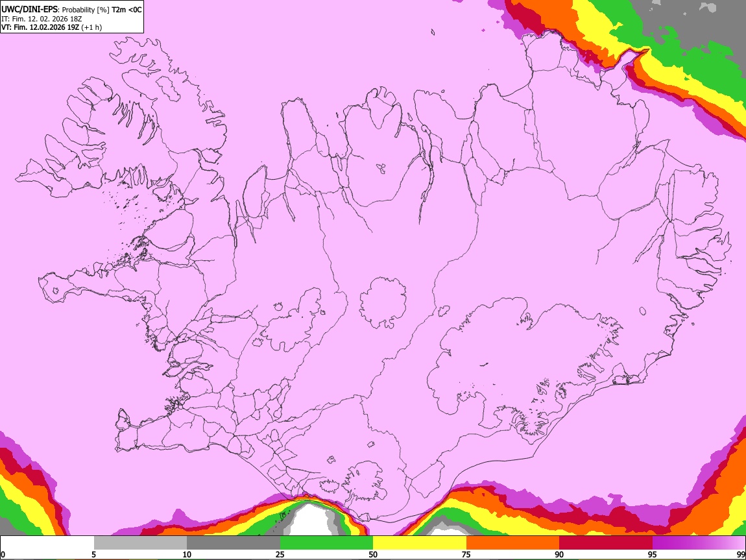Click the '75' legend value
Image resolution: width=746 pixels, height=560 pixels.
(466, 555)
